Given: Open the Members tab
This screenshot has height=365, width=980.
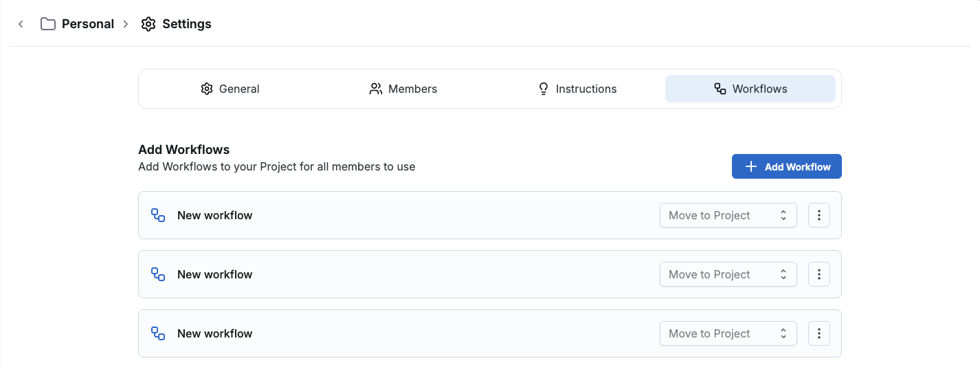Looking at the screenshot, I should click(403, 89).
